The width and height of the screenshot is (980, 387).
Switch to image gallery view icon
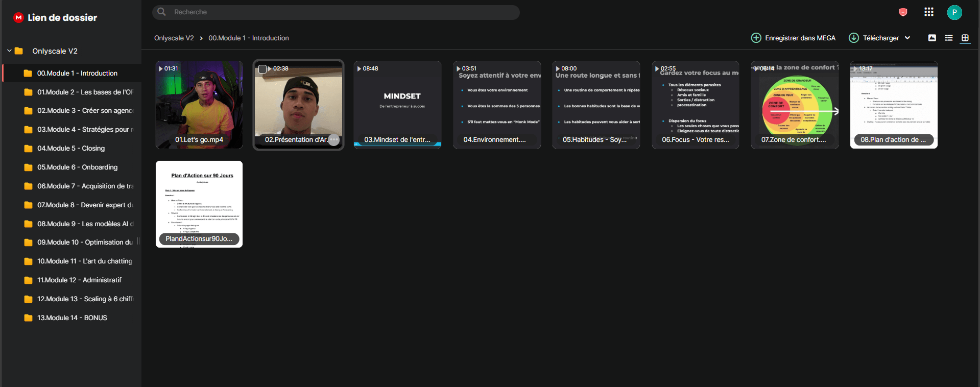pyautogui.click(x=932, y=38)
